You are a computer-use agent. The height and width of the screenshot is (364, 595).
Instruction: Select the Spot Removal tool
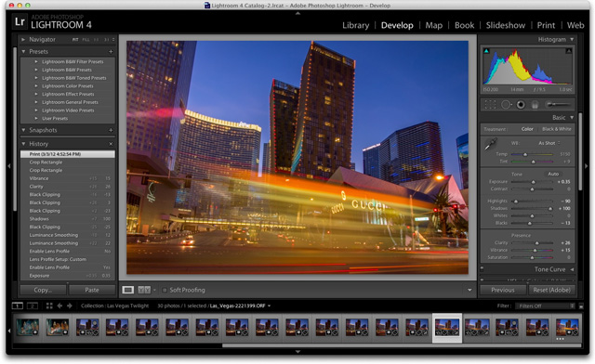click(x=506, y=104)
